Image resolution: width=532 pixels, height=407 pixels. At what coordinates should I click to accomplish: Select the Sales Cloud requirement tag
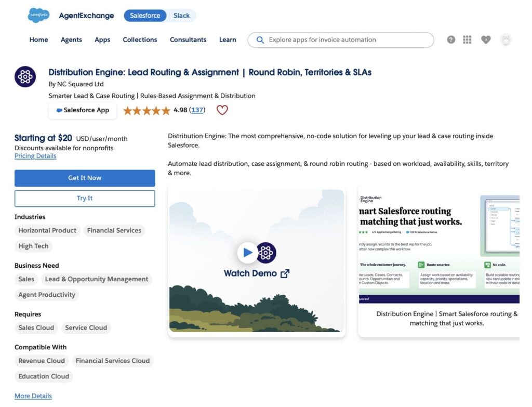[x=36, y=327]
